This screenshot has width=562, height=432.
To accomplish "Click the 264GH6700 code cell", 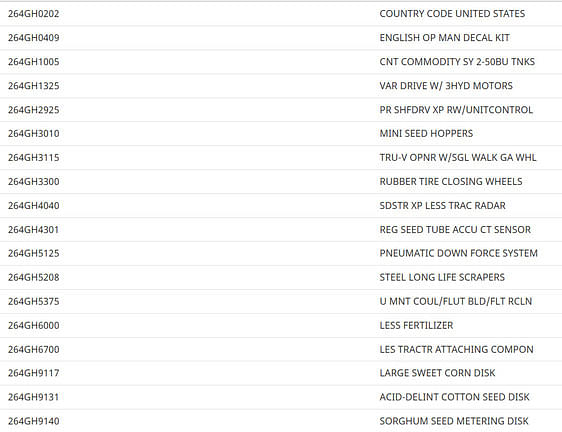I will tap(34, 349).
